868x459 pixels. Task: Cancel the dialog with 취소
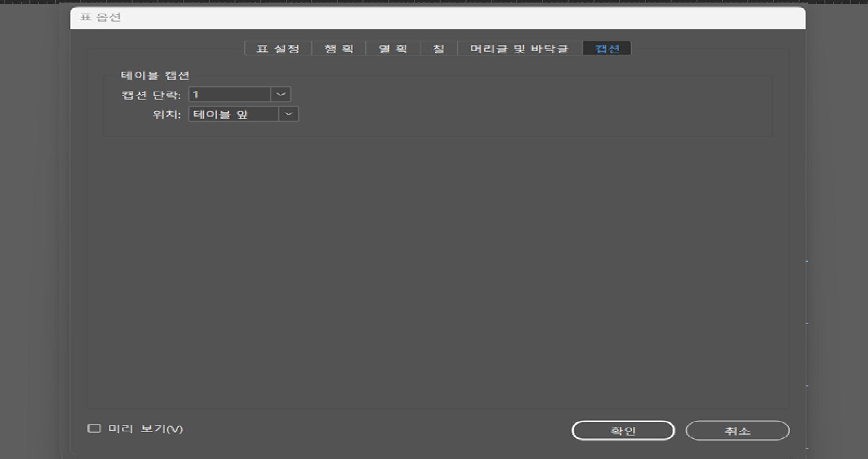click(737, 430)
